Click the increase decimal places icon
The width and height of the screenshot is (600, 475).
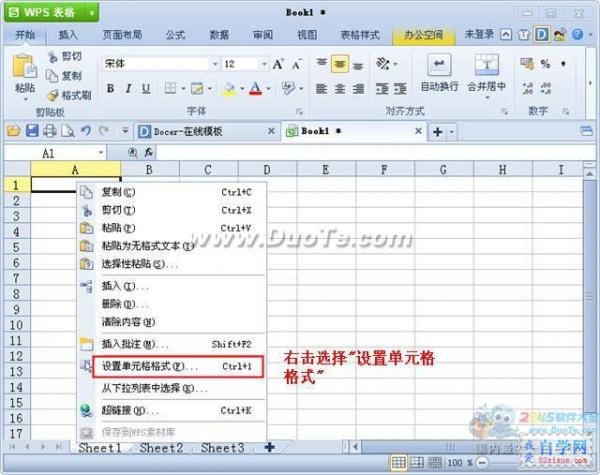click(x=528, y=88)
